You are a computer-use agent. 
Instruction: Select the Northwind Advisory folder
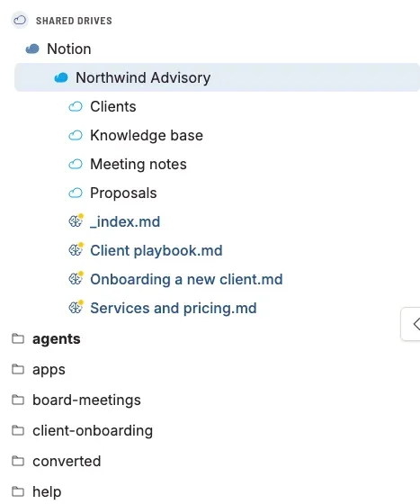pos(217,77)
